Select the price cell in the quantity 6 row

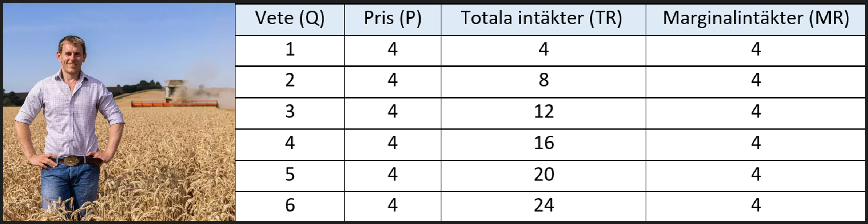392,205
